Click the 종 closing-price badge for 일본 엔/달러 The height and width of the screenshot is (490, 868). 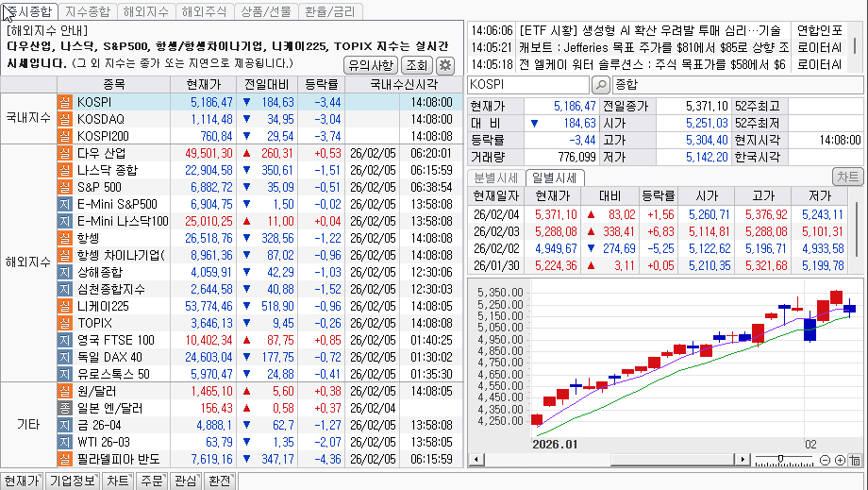[65, 408]
